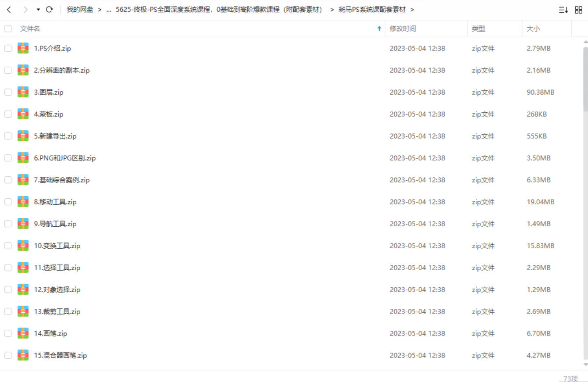Image resolution: width=588 pixels, height=382 pixels.
Task: Click the zip icon of 3.图层.zip
Action: pyautogui.click(x=23, y=92)
